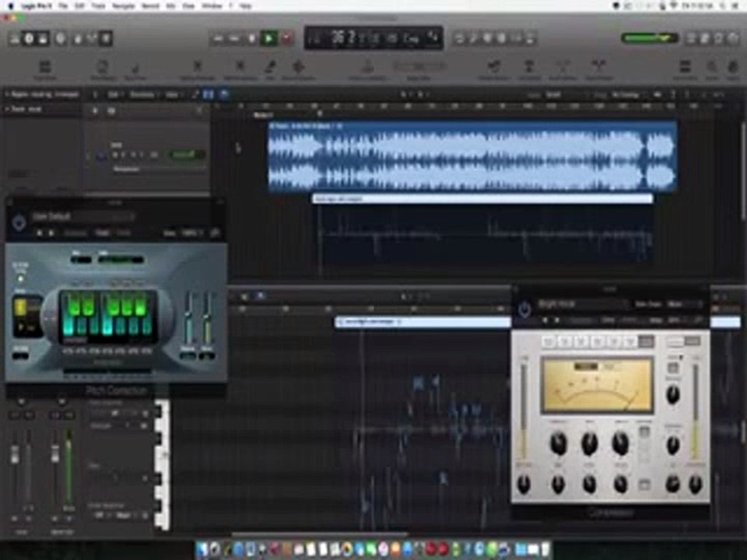Toggle the Limiter button in Compressor
The height and width of the screenshot is (560, 747).
(672, 368)
